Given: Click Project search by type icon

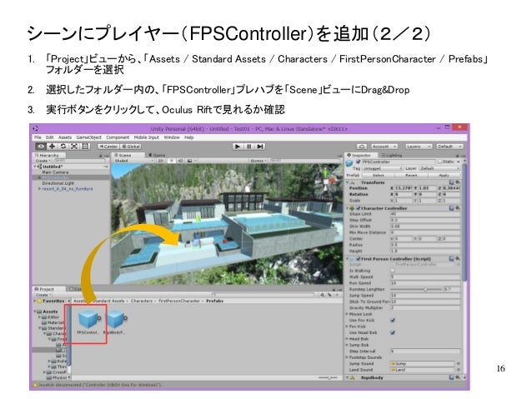Looking at the screenshot, I should 323,295.
